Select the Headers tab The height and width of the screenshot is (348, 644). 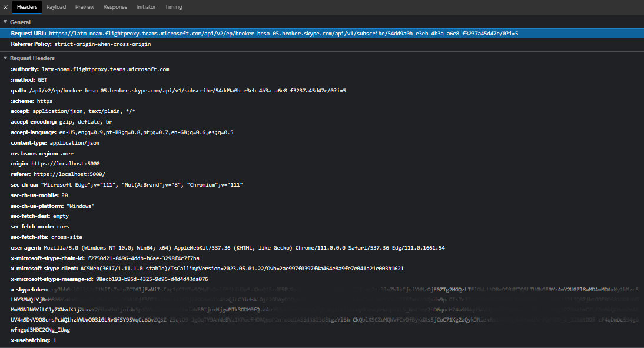(27, 6)
